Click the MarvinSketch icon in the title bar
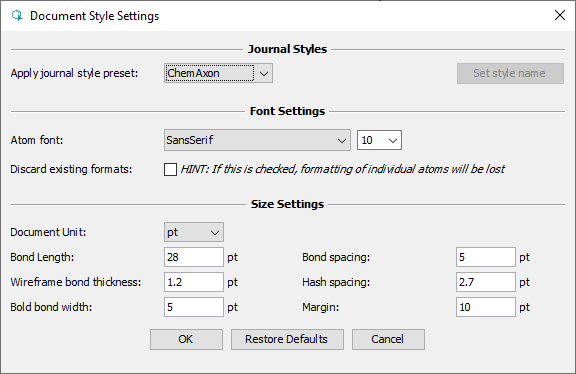 pyautogui.click(x=17, y=15)
